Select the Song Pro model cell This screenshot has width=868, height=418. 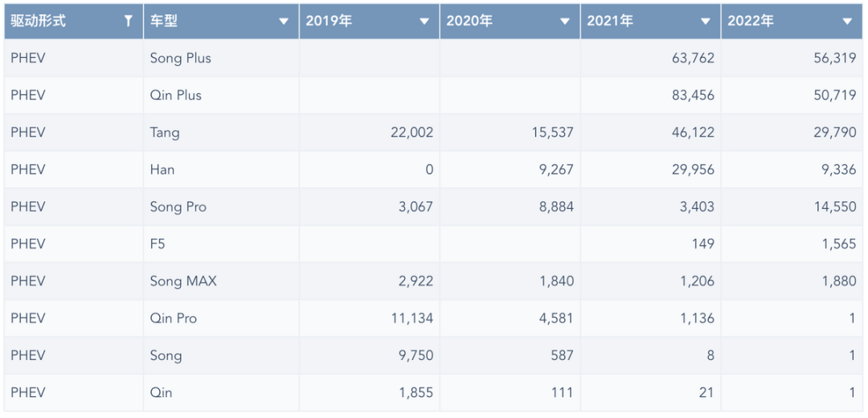pos(221,207)
